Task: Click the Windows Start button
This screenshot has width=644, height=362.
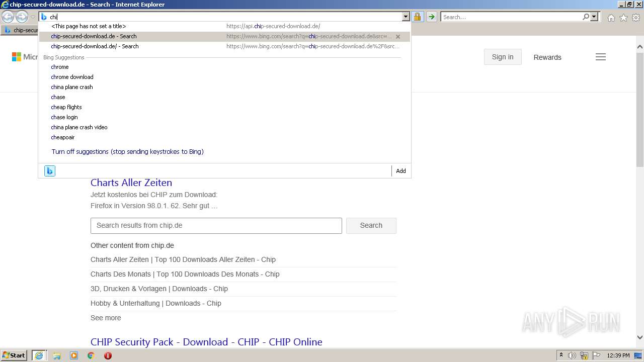Action: point(14,355)
